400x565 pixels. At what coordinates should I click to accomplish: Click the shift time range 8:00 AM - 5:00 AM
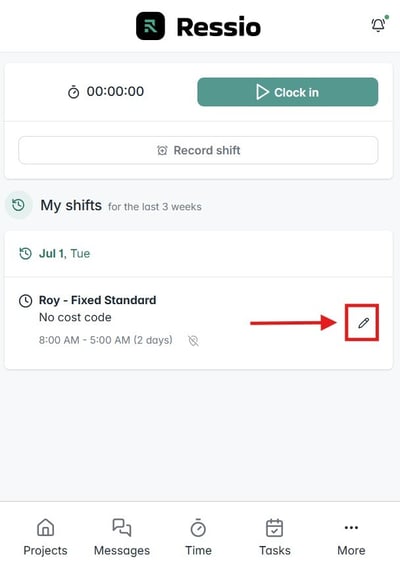106,340
